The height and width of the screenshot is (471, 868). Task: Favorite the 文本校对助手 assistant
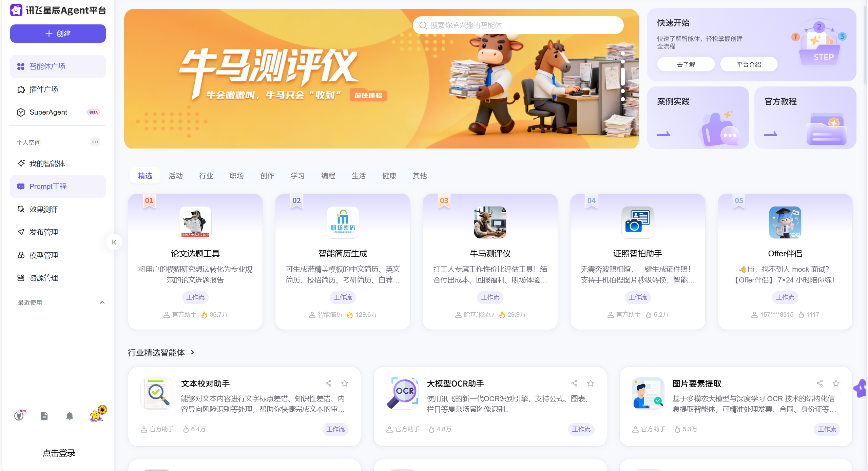(x=345, y=383)
